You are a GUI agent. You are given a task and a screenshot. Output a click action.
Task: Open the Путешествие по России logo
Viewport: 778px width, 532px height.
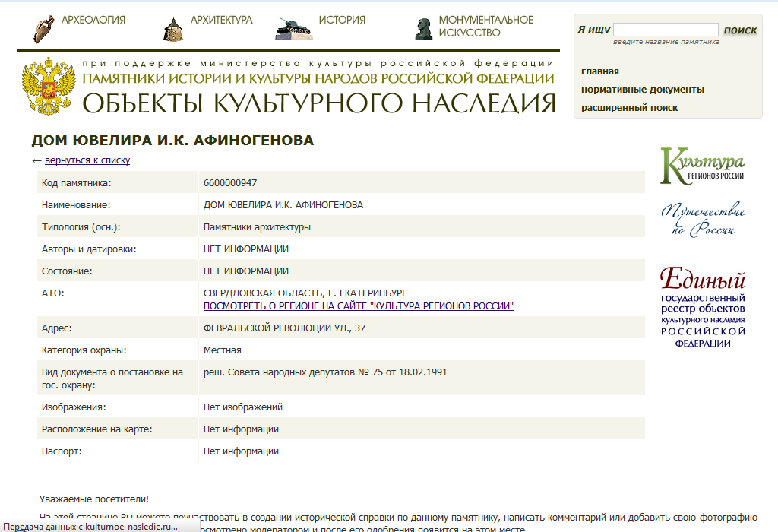pos(703,220)
